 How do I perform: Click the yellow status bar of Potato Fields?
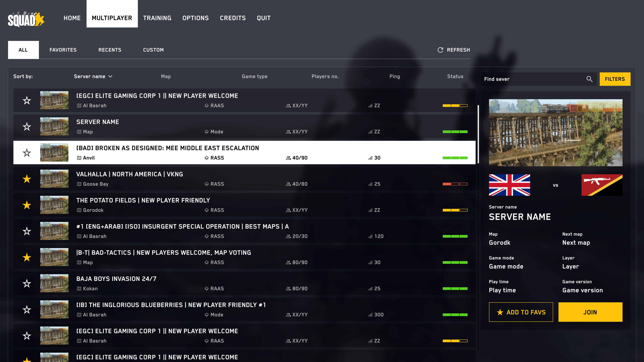tap(455, 210)
